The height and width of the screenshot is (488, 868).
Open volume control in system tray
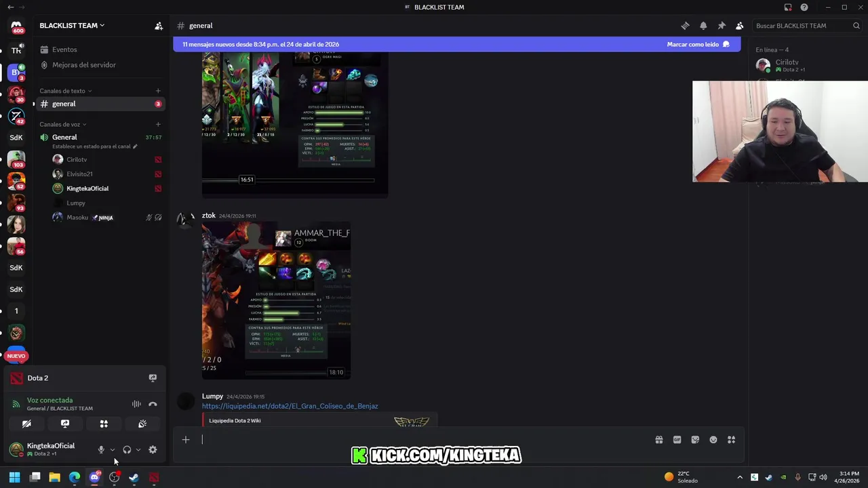823,477
